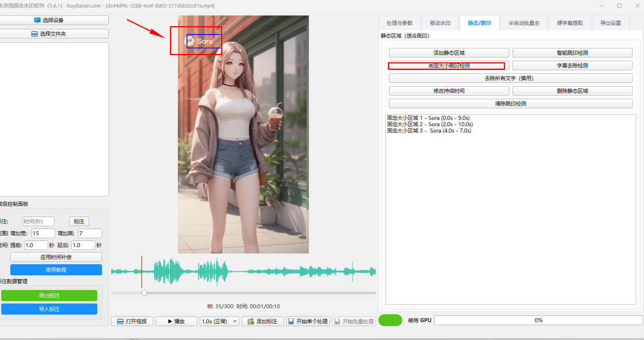
Task: Open the 导出设置 tab
Action: [610, 23]
